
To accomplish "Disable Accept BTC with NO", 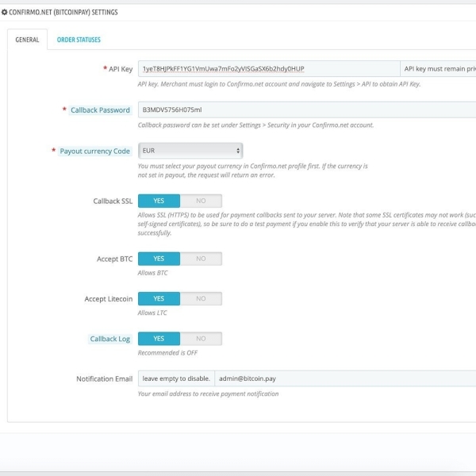I will (201, 259).
